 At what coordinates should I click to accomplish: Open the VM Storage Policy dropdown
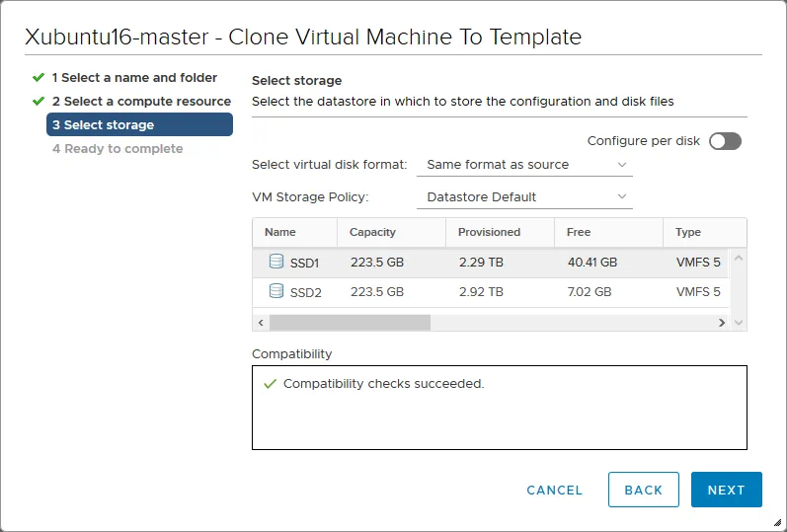pyautogui.click(x=525, y=197)
